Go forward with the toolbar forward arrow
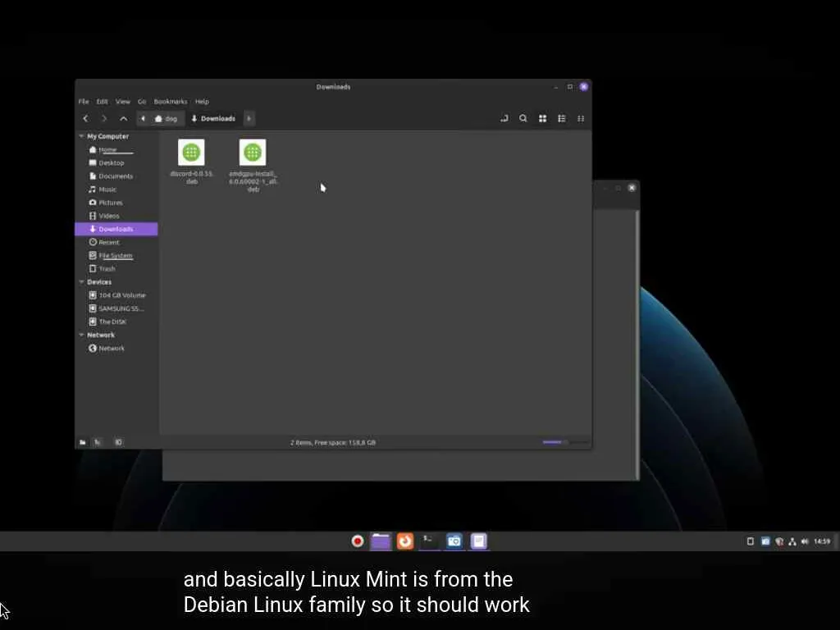This screenshot has height=630, width=840. [x=104, y=118]
